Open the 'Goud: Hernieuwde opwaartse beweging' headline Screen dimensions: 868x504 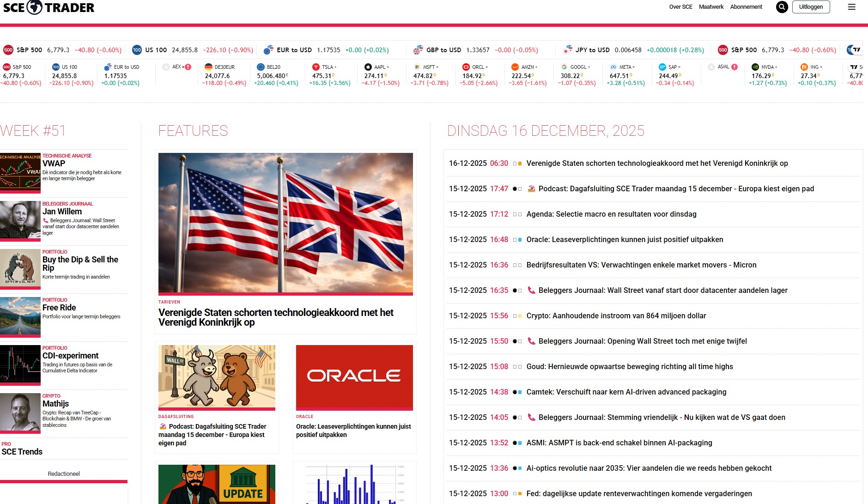click(x=630, y=366)
